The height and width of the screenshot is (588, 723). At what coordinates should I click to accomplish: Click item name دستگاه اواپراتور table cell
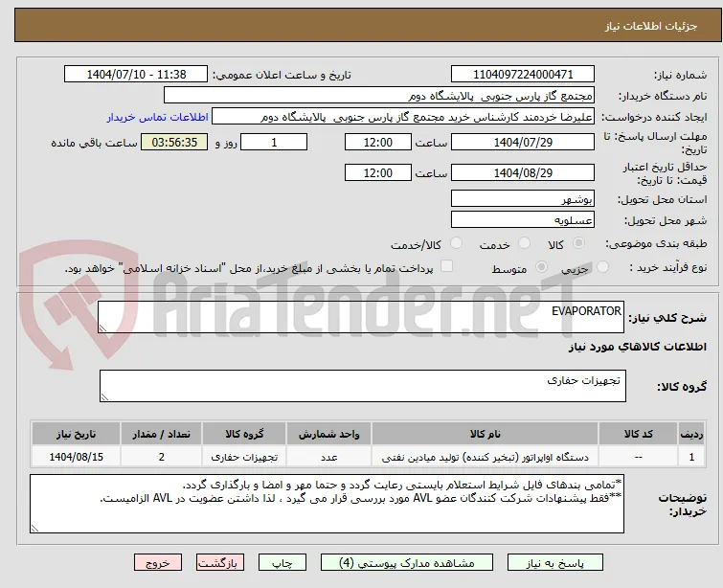(x=486, y=457)
